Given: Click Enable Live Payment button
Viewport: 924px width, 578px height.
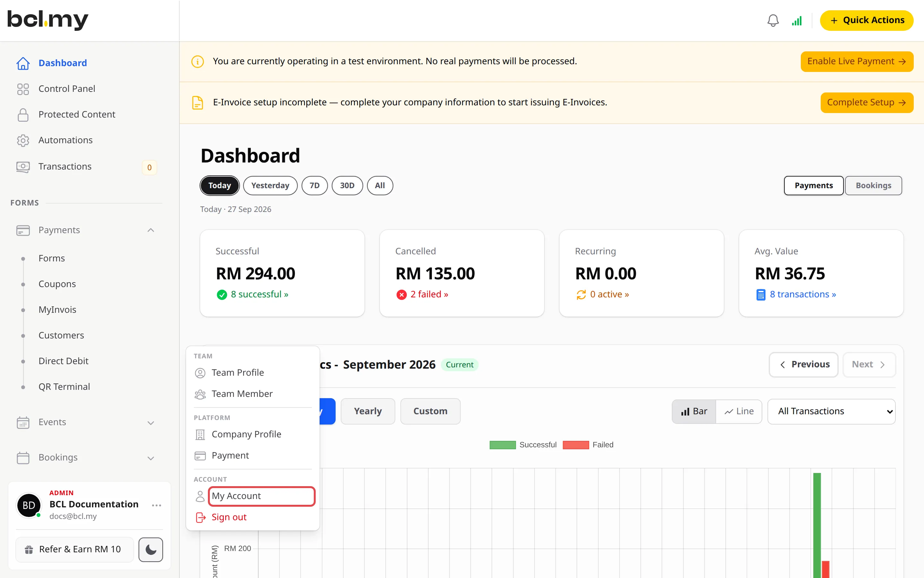Looking at the screenshot, I should pyautogui.click(x=857, y=62).
